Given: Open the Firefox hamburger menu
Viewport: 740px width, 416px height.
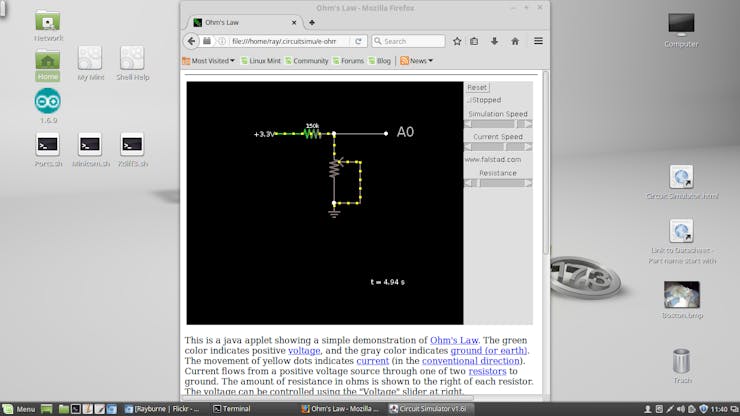Looking at the screenshot, I should tap(538, 41).
